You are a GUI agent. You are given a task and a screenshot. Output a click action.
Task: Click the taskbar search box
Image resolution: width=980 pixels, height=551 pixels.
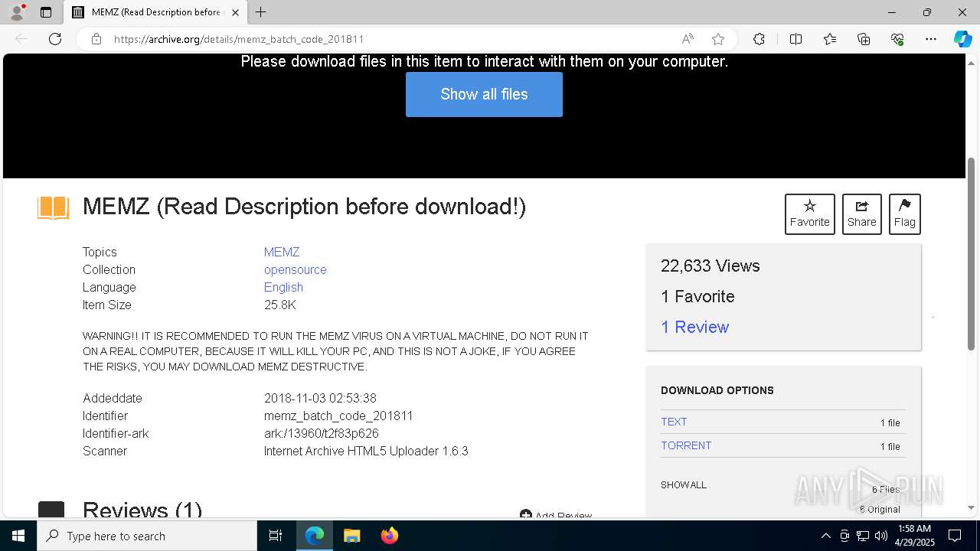(x=147, y=536)
